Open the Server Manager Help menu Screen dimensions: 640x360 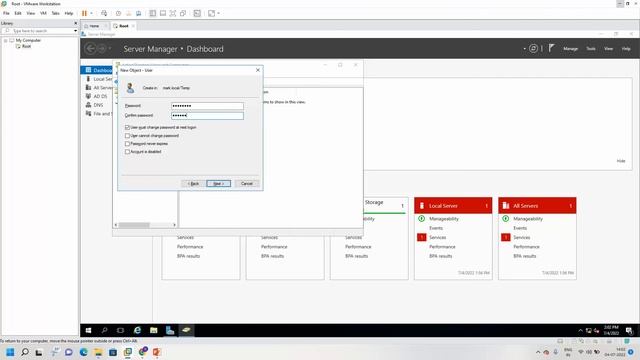(626, 49)
